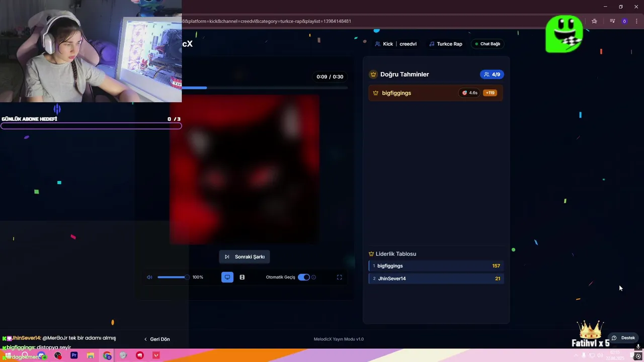Click the Chat Bağlı status pill
The width and height of the screenshot is (644, 362).
pyautogui.click(x=487, y=44)
